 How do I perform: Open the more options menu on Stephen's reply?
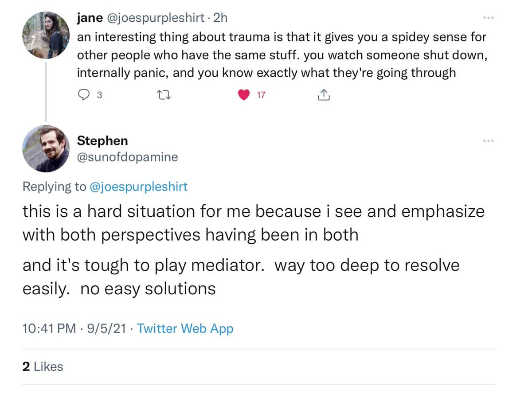[x=489, y=140]
